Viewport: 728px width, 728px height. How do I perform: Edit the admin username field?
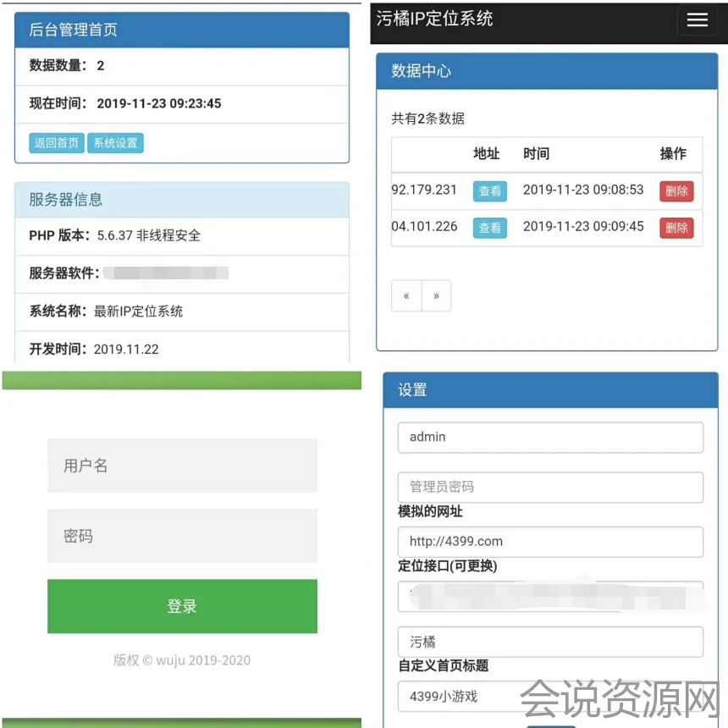click(550, 438)
